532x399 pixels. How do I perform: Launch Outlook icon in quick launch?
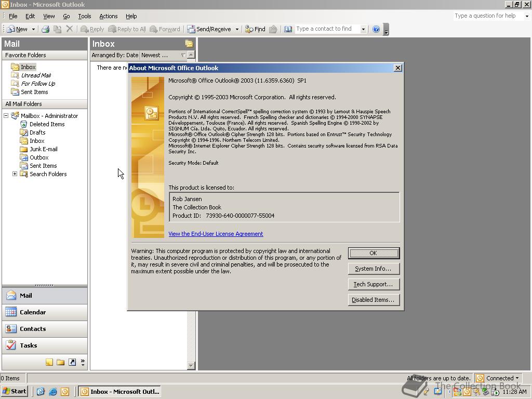coord(65,392)
